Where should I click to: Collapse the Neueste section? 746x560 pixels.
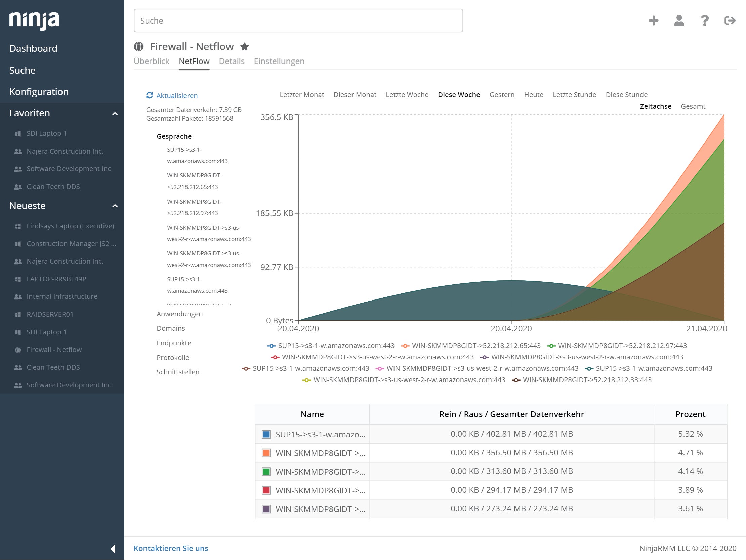115,206
